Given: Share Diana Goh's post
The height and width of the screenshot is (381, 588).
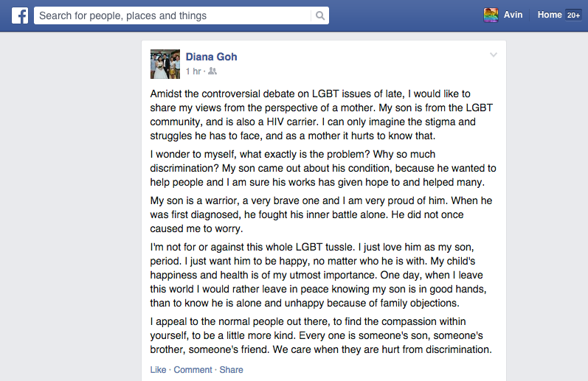Looking at the screenshot, I should click(231, 370).
